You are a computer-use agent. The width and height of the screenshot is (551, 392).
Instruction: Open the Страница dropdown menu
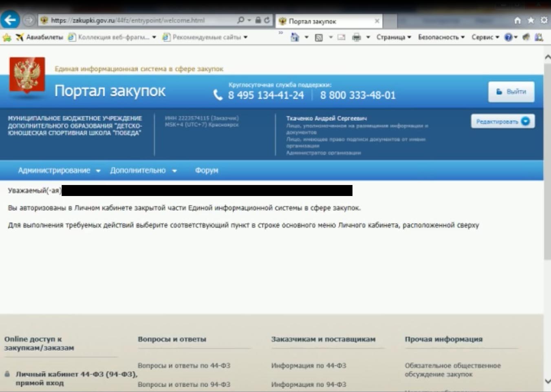click(x=393, y=37)
